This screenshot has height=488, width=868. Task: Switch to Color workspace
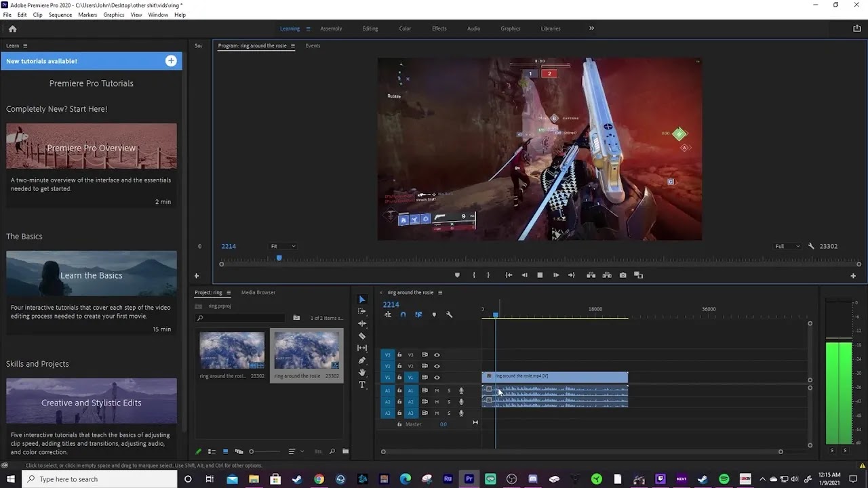coord(405,28)
